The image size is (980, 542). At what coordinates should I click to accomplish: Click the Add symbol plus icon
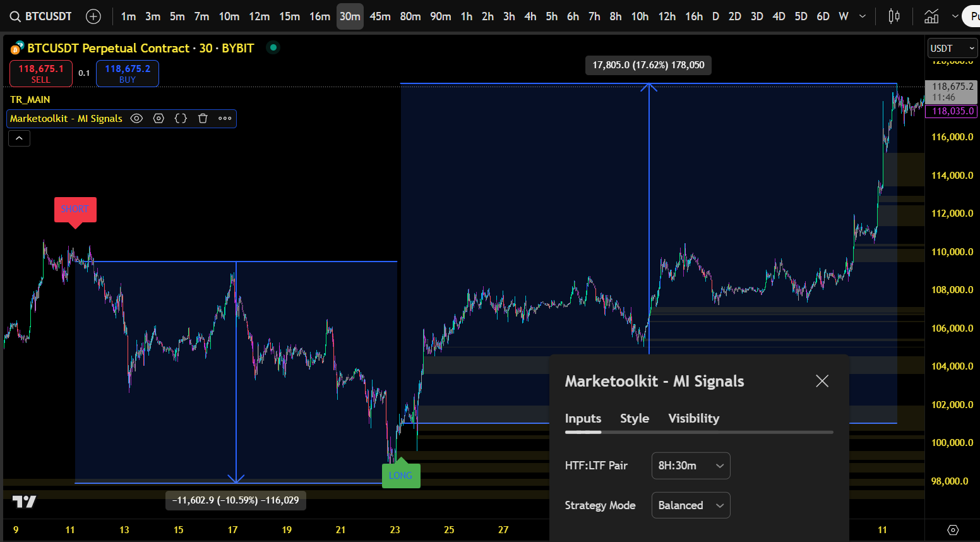(x=93, y=16)
